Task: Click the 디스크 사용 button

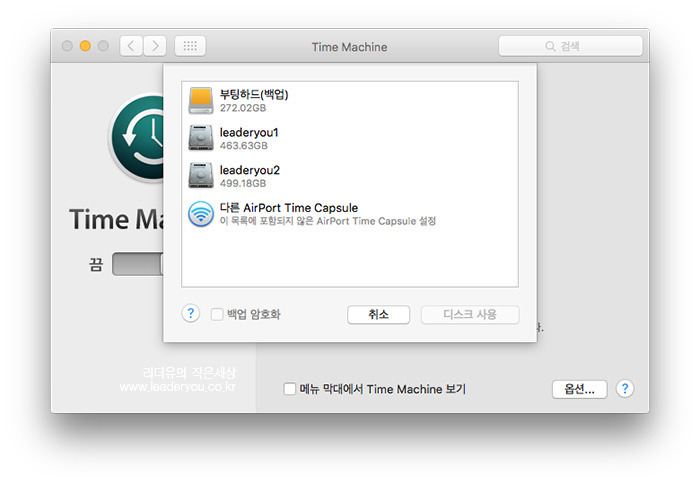Action: pos(470,314)
